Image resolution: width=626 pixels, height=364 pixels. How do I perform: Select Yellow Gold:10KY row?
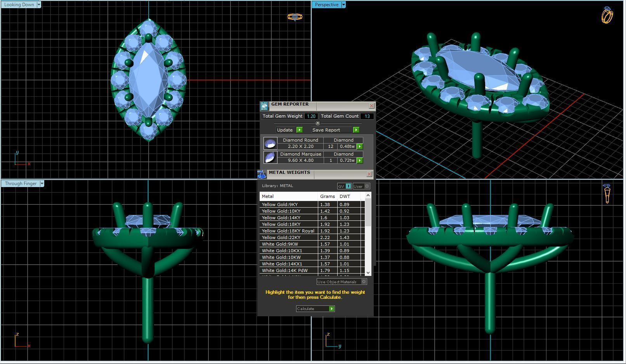coord(312,211)
